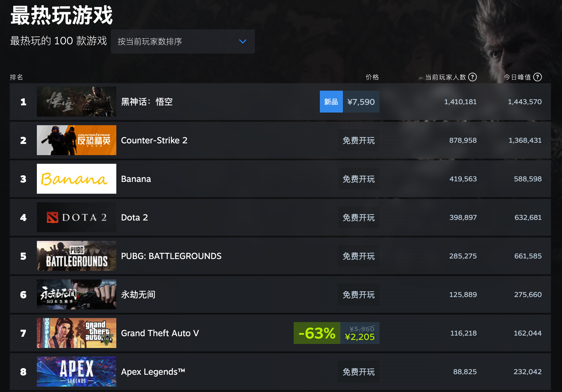The height and width of the screenshot is (392, 562).
Task: Click the Counter-Strike 2 title
Action: [154, 140]
